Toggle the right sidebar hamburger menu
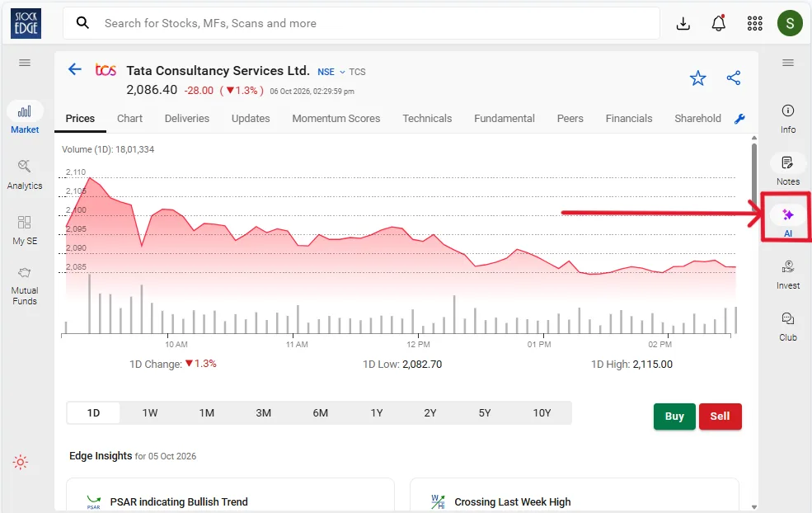Viewport: 812px width, 513px height. pyautogui.click(x=787, y=63)
